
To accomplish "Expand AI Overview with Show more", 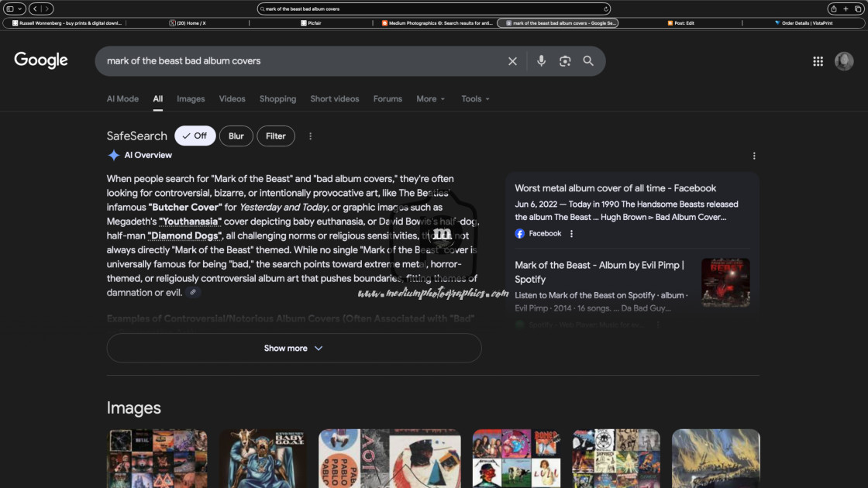I will click(294, 348).
